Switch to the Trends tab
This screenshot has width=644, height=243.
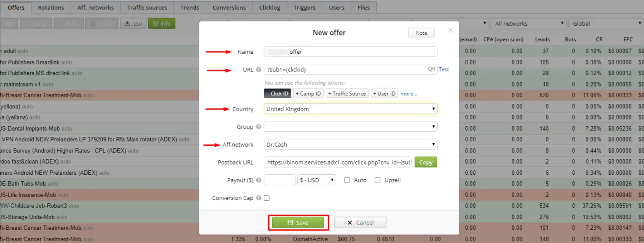coord(190,8)
